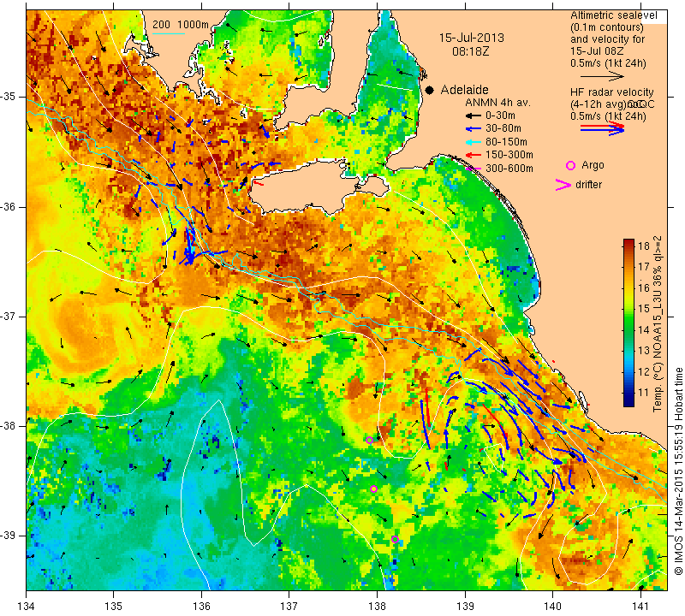Click the 300-600m legend depth label

tap(509, 169)
